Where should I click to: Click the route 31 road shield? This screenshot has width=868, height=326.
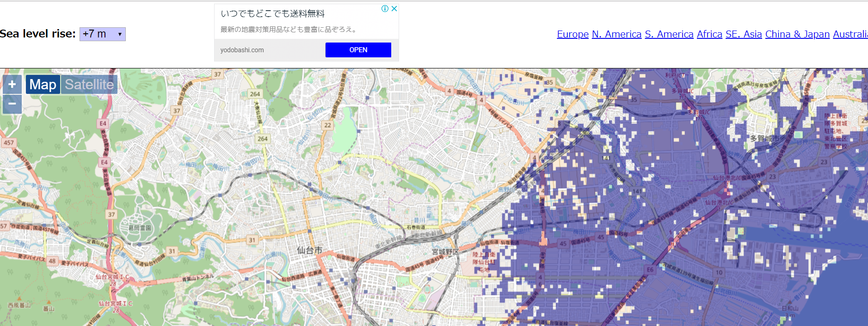[252, 240]
